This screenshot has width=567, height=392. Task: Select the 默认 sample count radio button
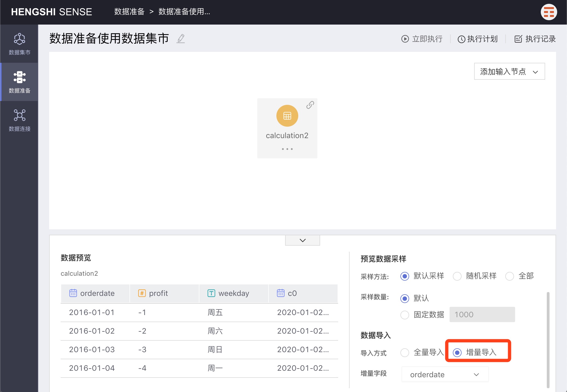click(405, 298)
